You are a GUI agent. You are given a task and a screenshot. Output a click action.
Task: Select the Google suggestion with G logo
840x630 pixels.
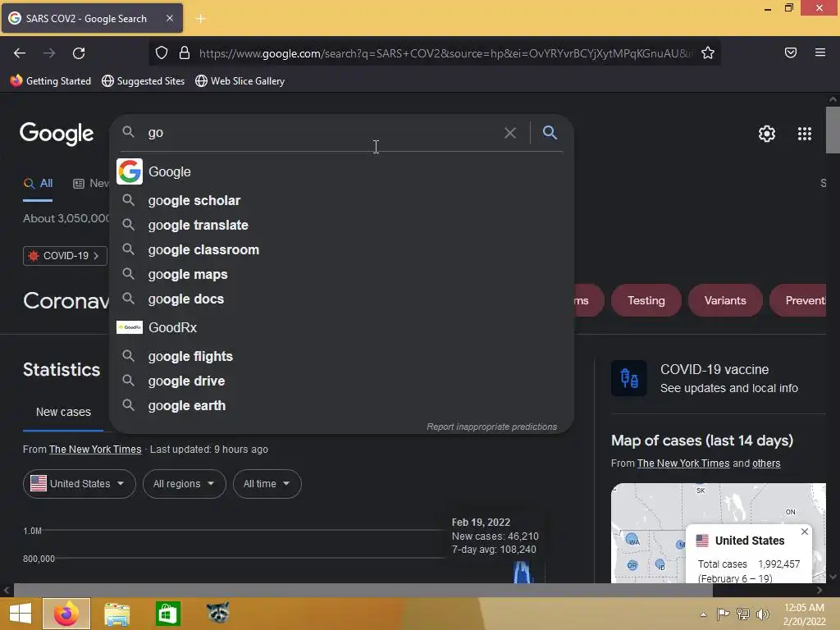tap(341, 171)
